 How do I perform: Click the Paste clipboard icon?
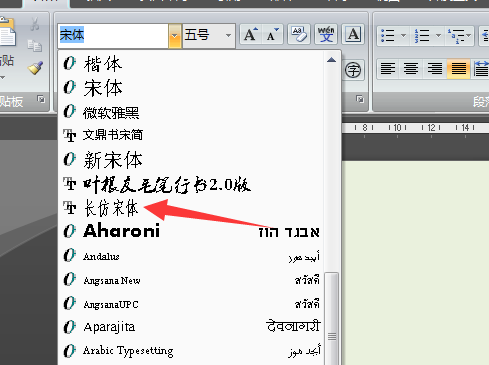(7, 32)
